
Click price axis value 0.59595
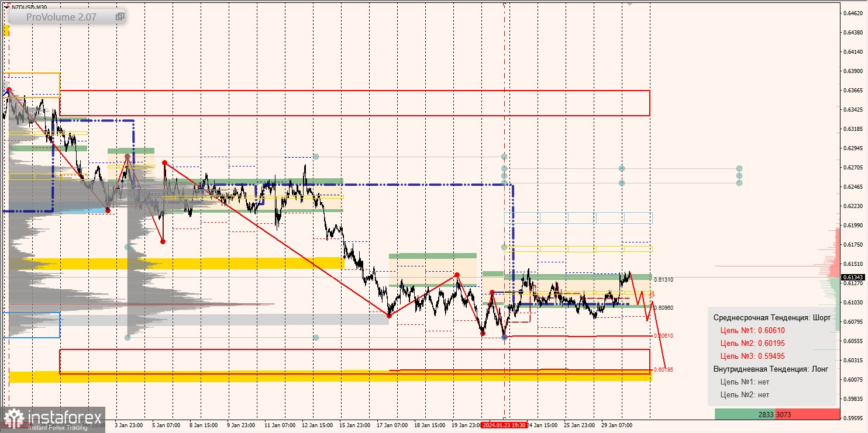tap(852, 418)
